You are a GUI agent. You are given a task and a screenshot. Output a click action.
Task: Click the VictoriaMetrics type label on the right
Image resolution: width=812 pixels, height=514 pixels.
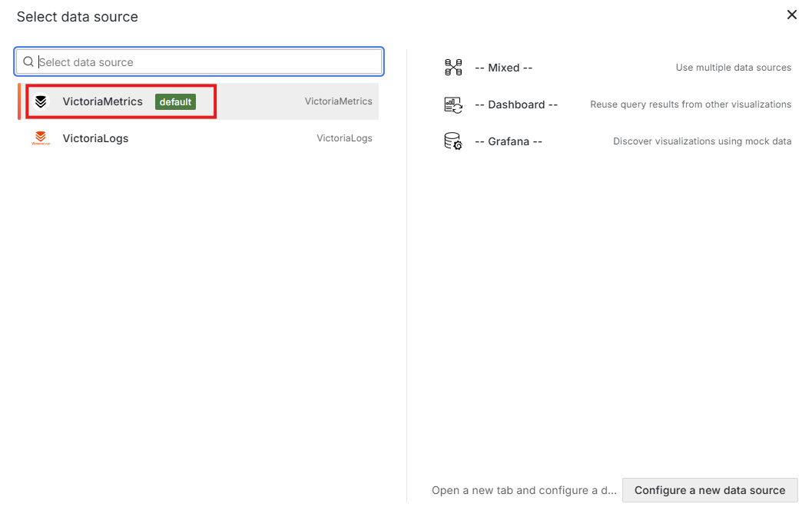pos(338,101)
